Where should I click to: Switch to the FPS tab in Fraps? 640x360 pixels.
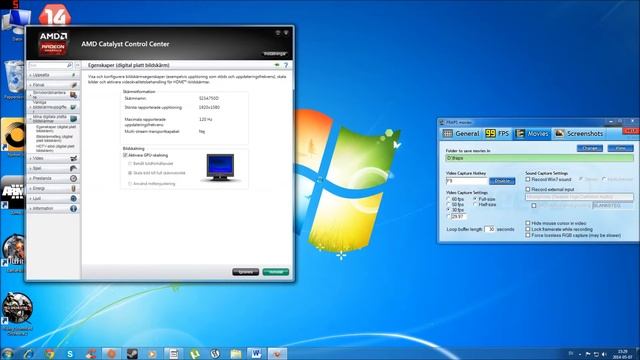point(497,133)
